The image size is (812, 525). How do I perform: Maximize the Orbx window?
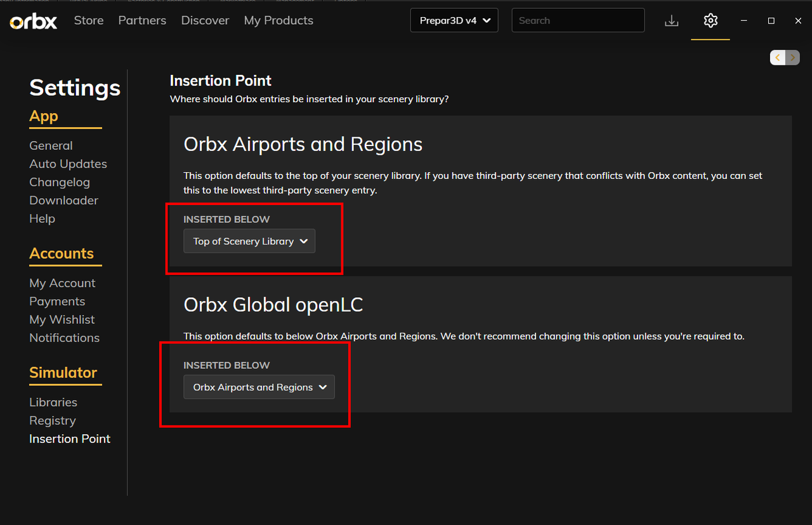[x=771, y=21]
